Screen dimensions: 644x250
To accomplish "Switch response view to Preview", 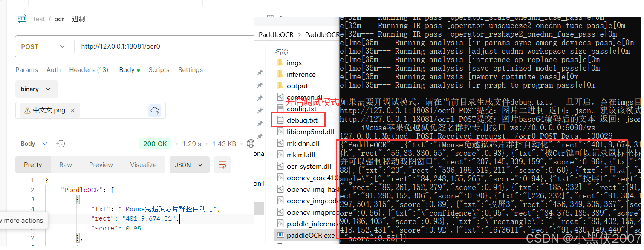I will pos(101,165).
